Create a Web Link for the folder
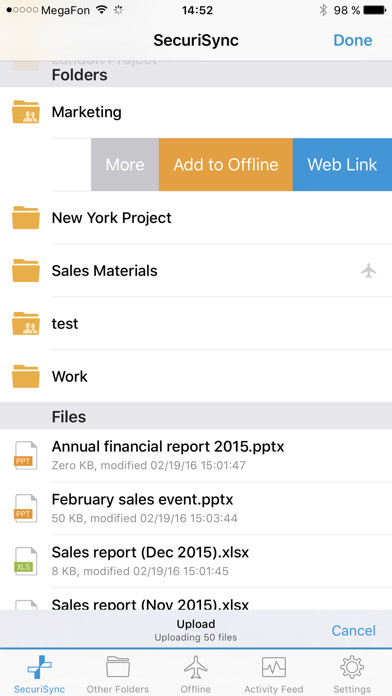This screenshot has width=392, height=696. tap(342, 165)
